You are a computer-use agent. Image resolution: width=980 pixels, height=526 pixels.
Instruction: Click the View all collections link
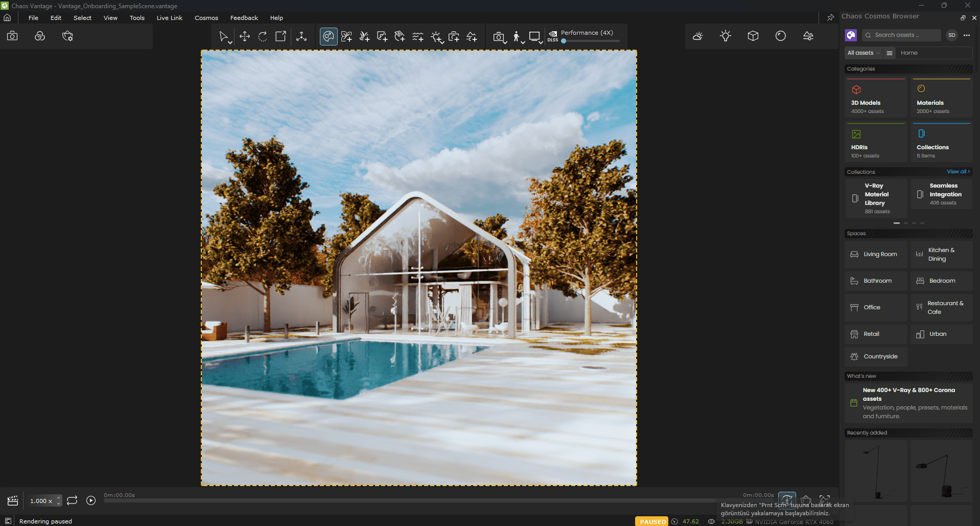[x=958, y=172]
